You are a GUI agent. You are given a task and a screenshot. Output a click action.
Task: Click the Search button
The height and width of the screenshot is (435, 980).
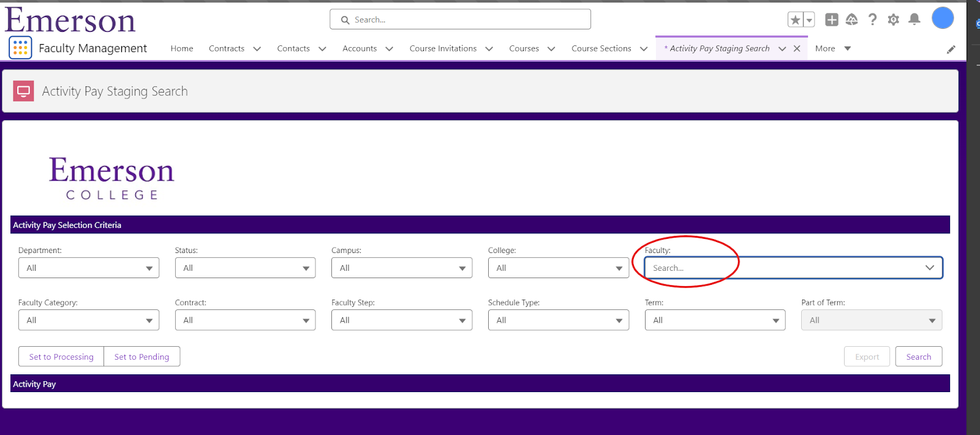pyautogui.click(x=919, y=357)
